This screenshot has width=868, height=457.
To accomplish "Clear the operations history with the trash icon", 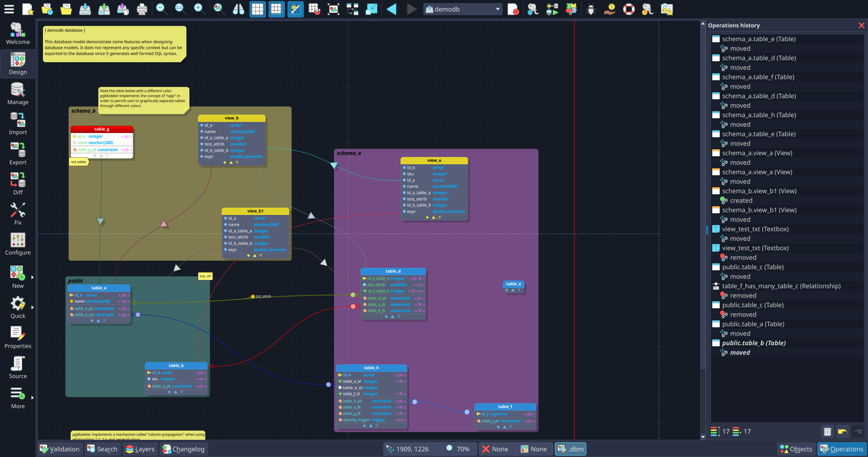I will tap(828, 432).
